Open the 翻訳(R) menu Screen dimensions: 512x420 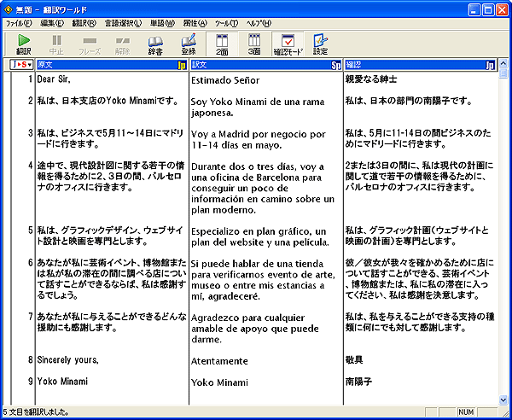click(x=84, y=23)
